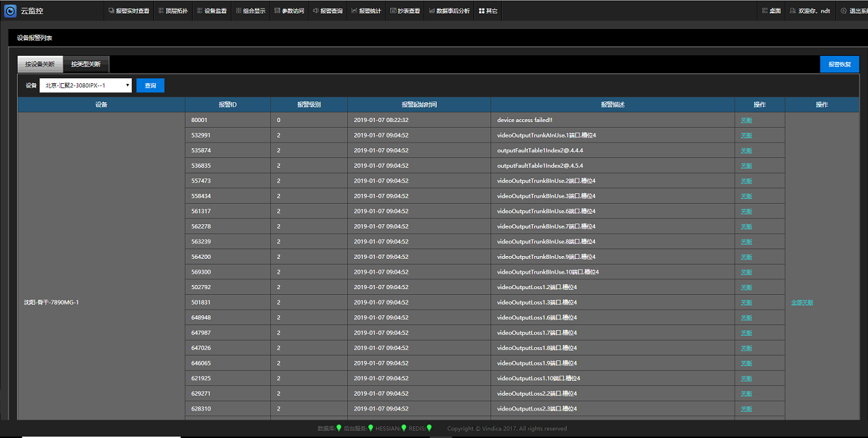
Task: Open the 报警查询 alarm query page
Action: [327, 11]
